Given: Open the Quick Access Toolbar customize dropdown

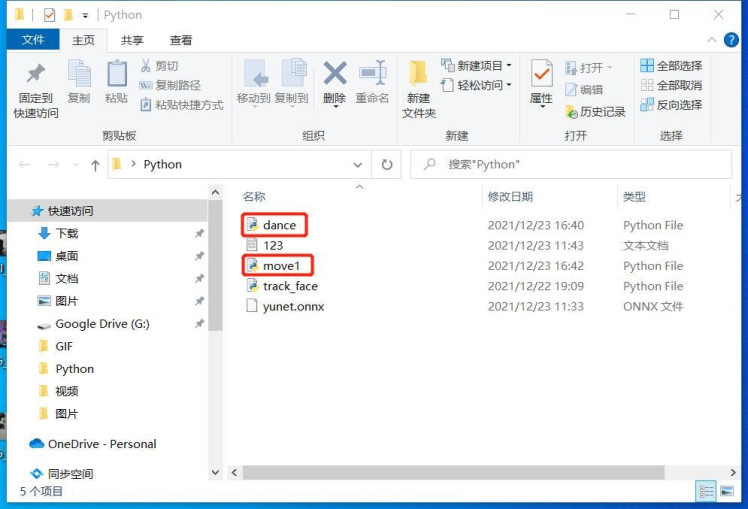Looking at the screenshot, I should pos(85,15).
